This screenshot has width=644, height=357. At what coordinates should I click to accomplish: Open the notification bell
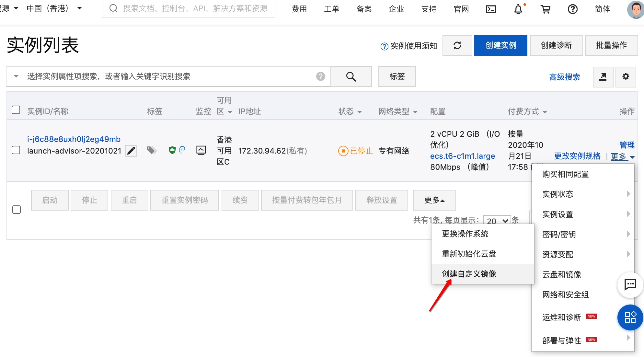[x=518, y=9]
